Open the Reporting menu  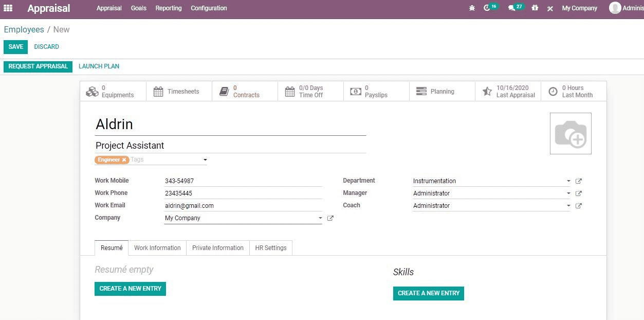click(x=169, y=8)
